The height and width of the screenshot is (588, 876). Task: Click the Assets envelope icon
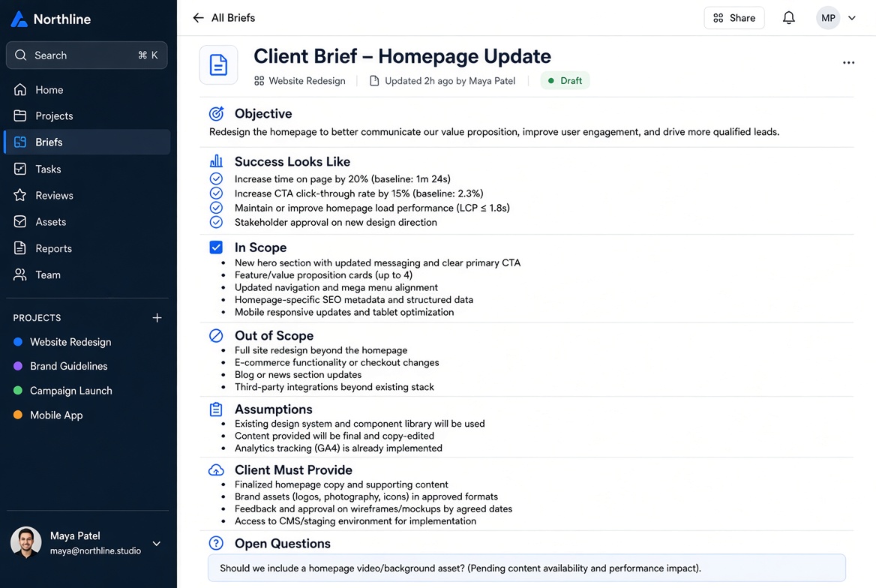coord(20,221)
